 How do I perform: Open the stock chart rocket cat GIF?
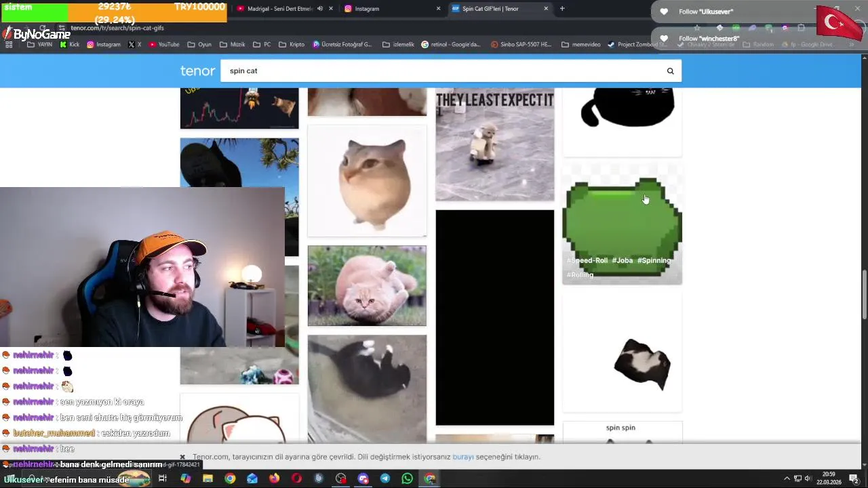coord(239,108)
